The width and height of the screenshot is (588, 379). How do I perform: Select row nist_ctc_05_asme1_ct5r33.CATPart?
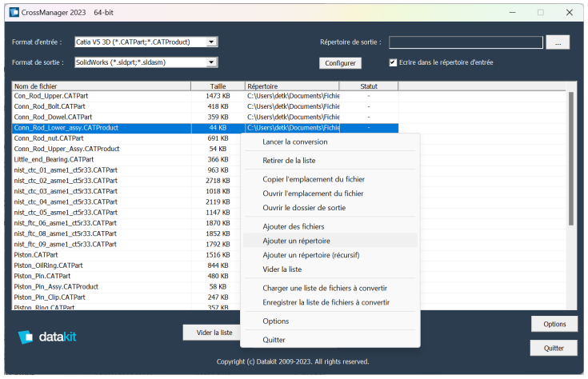coord(126,213)
